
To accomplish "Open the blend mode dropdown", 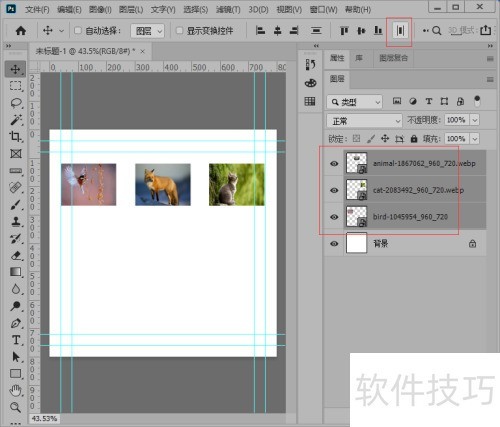I will click(x=364, y=121).
